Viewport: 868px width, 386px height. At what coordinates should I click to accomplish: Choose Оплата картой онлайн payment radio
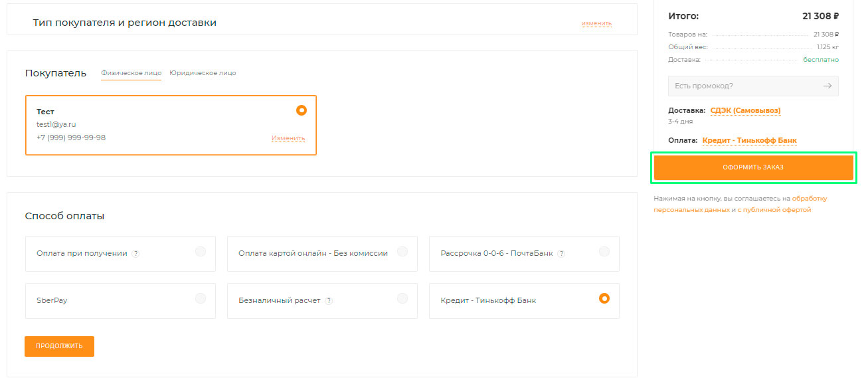(x=402, y=252)
